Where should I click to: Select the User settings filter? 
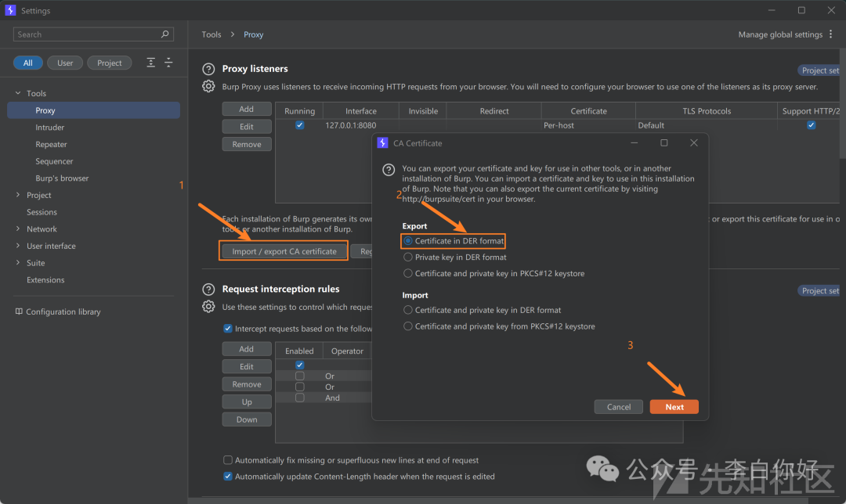65,63
